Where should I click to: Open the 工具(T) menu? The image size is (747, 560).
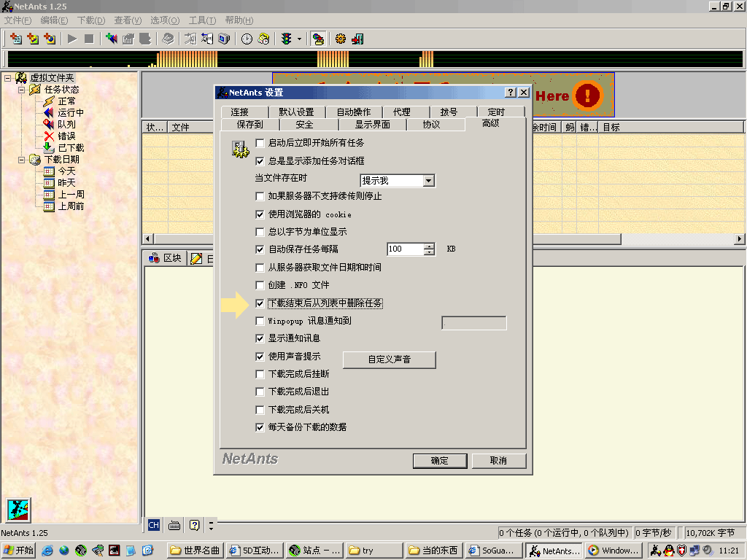coord(202,20)
